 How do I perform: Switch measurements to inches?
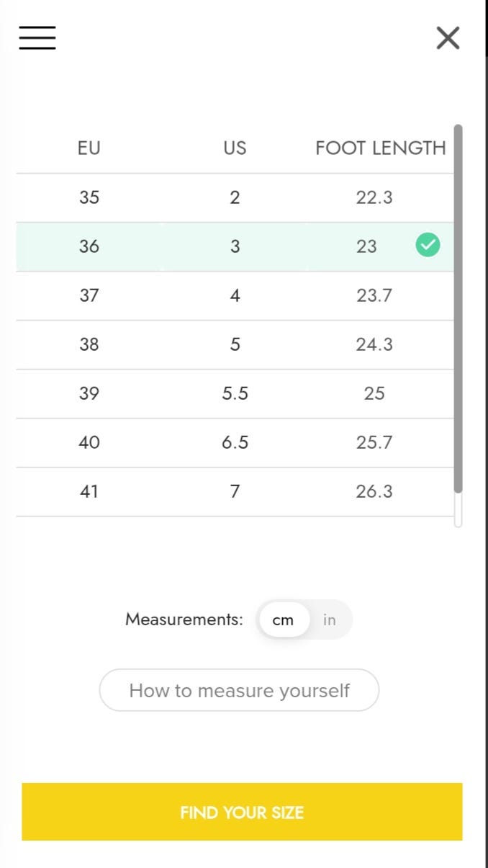click(x=330, y=619)
